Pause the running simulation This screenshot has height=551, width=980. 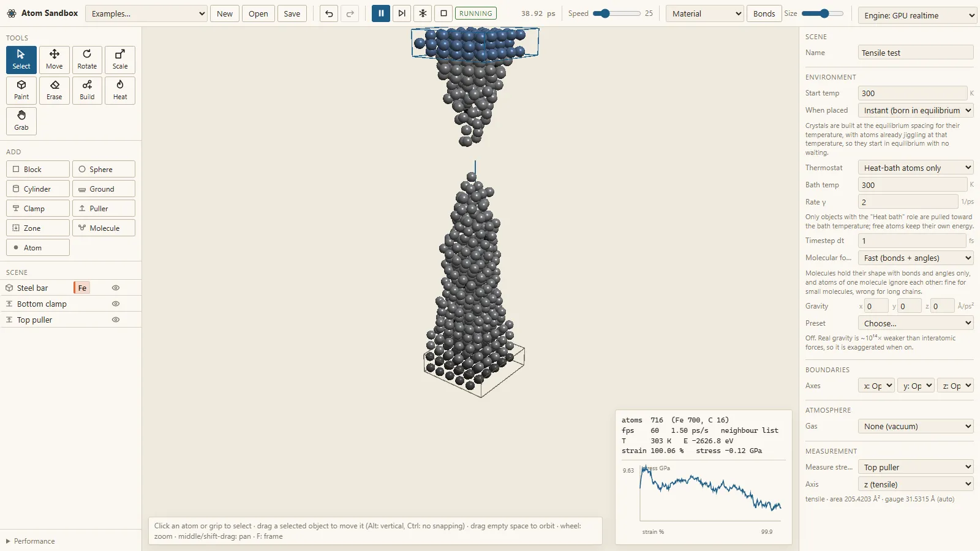tap(381, 13)
